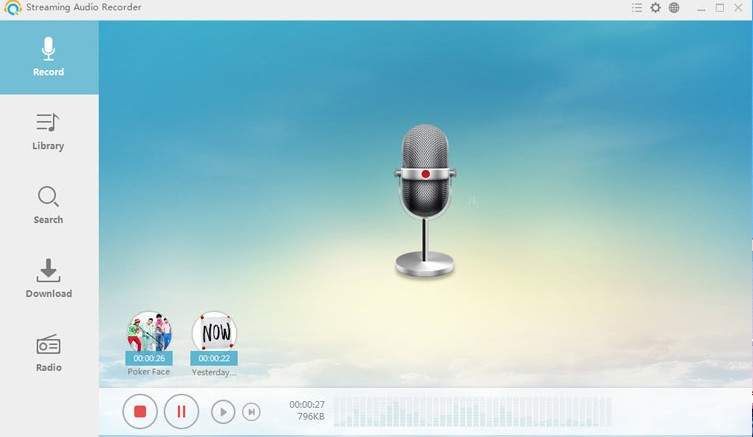Click the 796KB file size text
Viewport: 753px width, 437px height.
311,417
